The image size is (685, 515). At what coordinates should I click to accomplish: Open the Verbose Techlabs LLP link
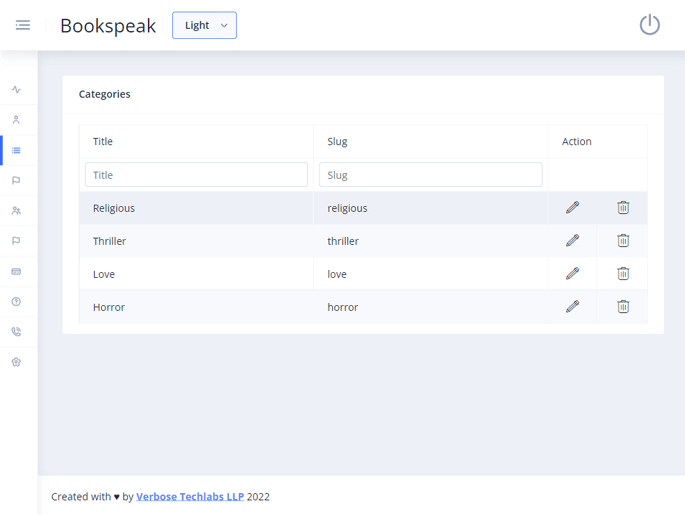pos(190,497)
